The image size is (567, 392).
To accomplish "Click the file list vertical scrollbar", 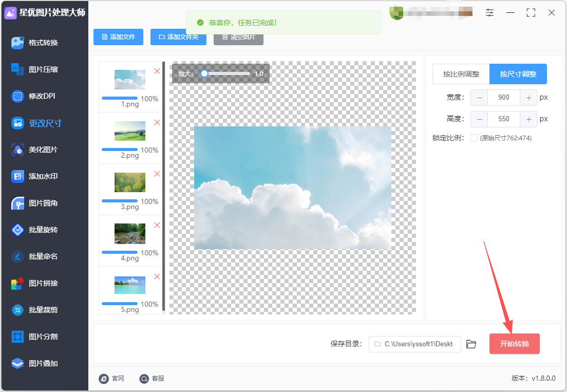I will (164, 186).
